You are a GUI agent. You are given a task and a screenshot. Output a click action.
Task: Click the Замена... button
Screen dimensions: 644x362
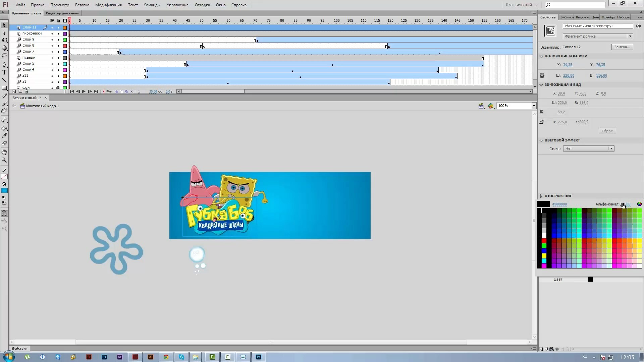[622, 47]
